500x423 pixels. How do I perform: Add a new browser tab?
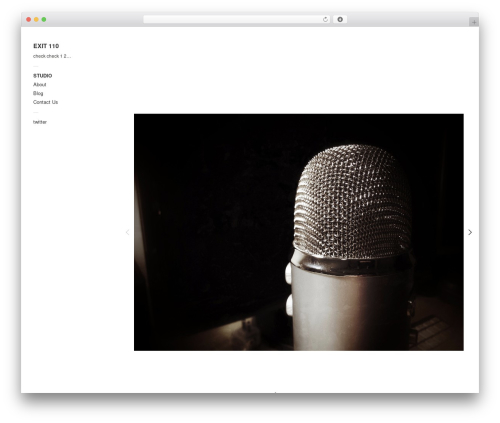coord(474,22)
